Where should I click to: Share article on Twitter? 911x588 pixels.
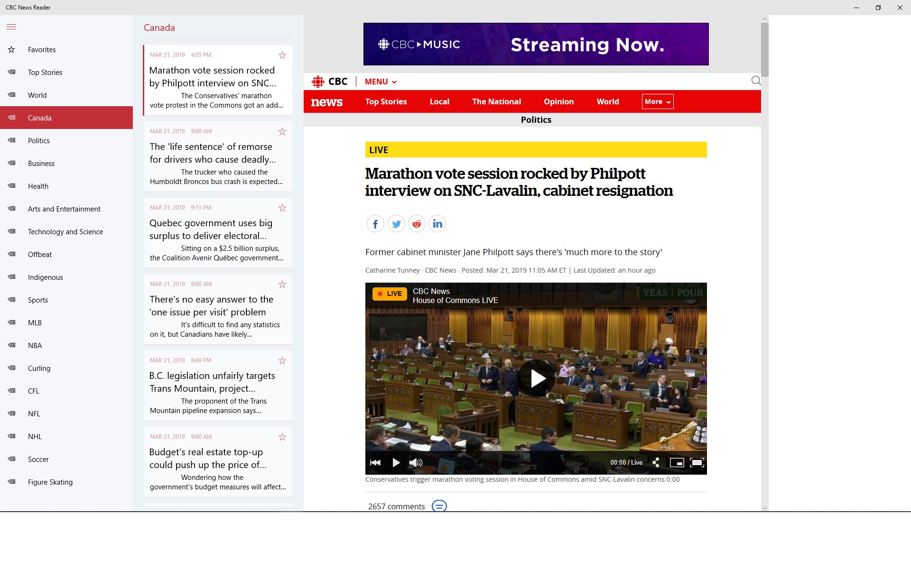pyautogui.click(x=396, y=224)
